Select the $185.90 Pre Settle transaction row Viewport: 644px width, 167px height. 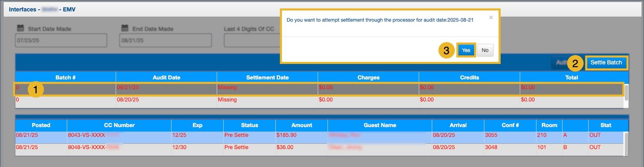coord(301,135)
